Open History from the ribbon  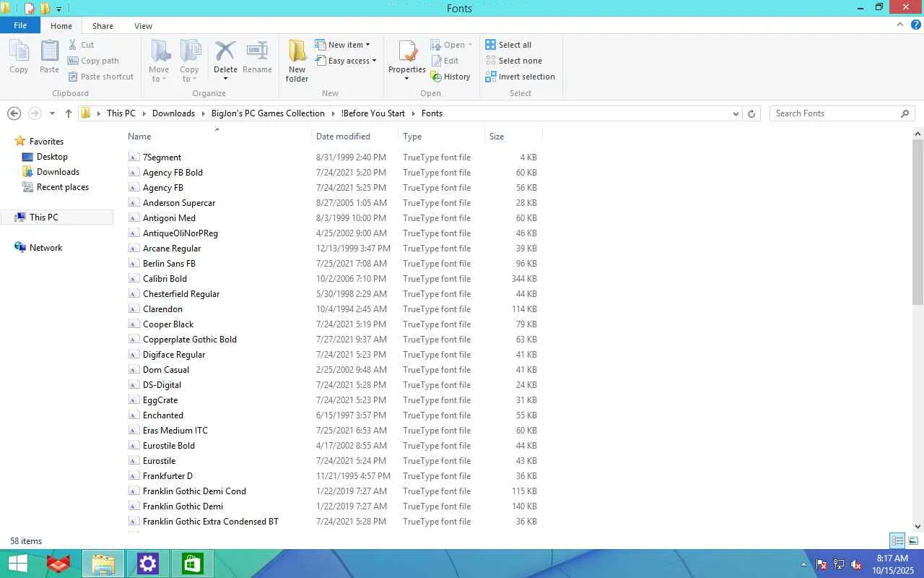pos(450,77)
